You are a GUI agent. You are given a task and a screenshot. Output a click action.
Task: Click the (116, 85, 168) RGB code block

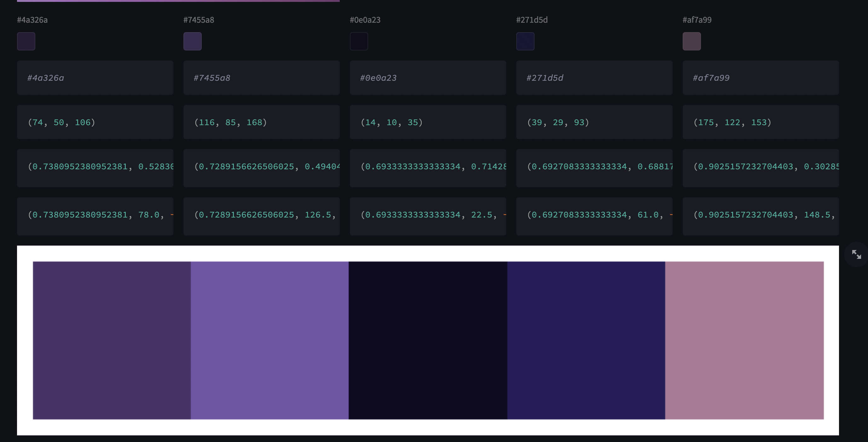tap(261, 122)
